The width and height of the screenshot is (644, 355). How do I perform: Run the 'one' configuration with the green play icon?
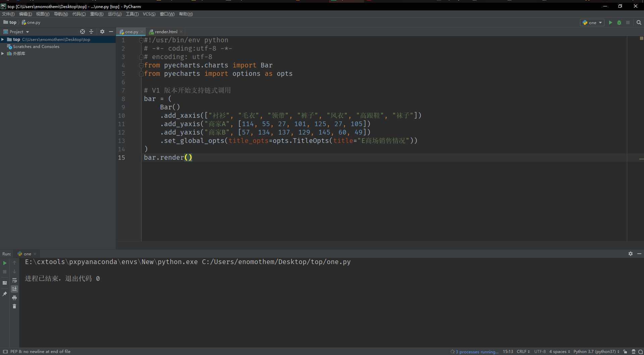[610, 22]
